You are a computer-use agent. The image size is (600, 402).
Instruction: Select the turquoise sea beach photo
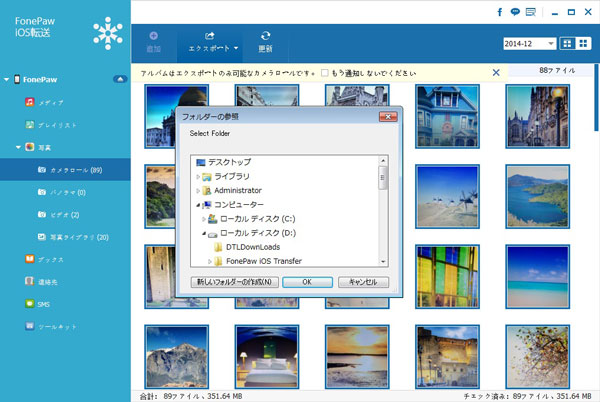[x=537, y=277]
